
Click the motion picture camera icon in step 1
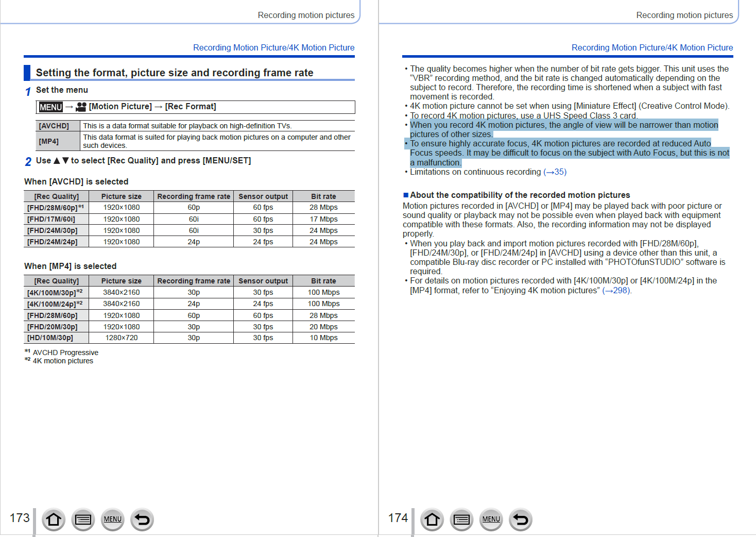(x=81, y=107)
